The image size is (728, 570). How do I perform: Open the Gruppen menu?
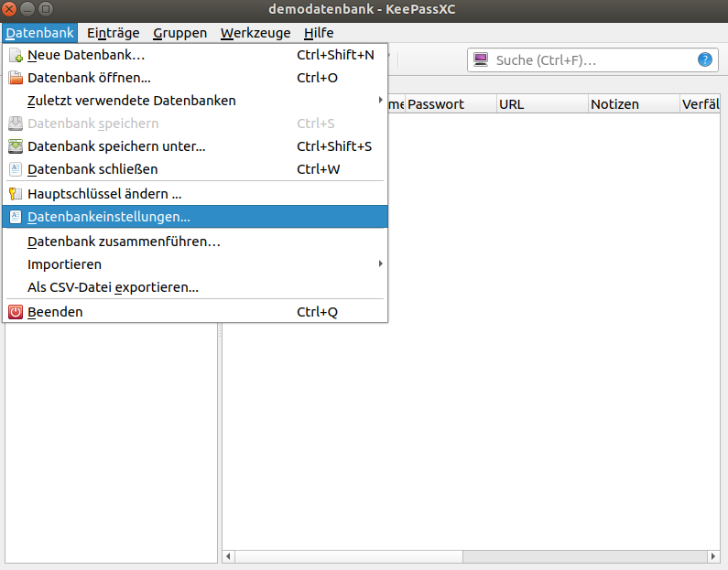click(179, 33)
